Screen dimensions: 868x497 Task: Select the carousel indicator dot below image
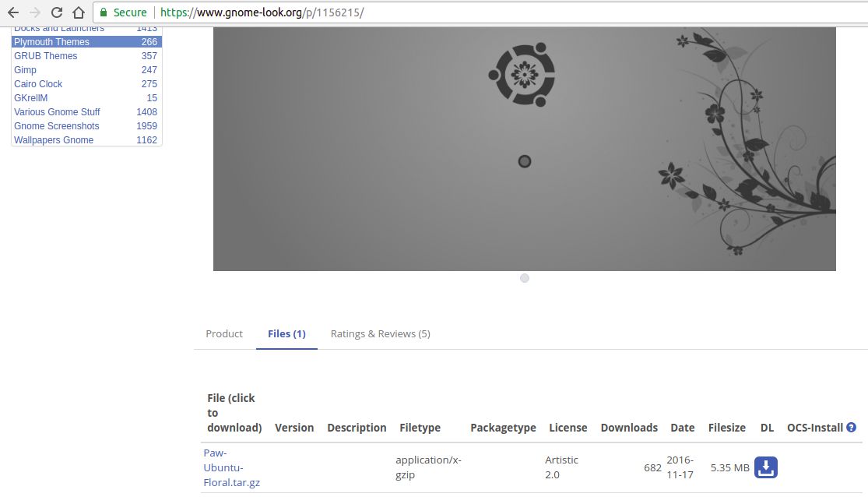[525, 278]
